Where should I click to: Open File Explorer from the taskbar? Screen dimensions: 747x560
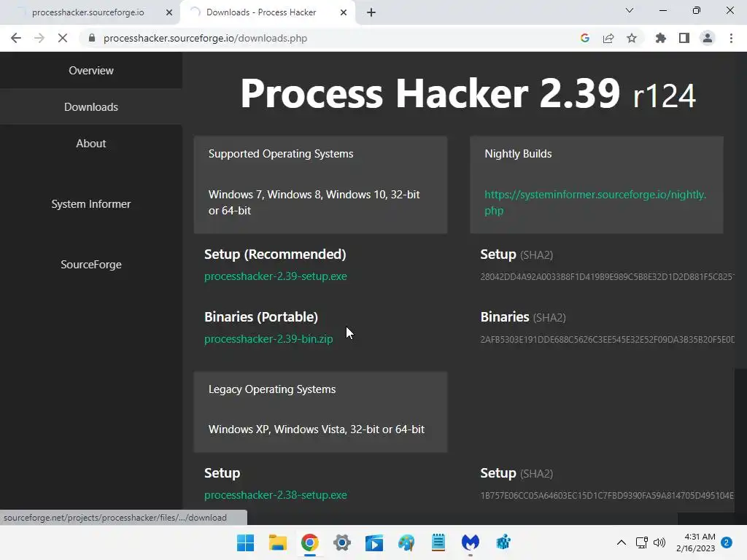coord(278,542)
